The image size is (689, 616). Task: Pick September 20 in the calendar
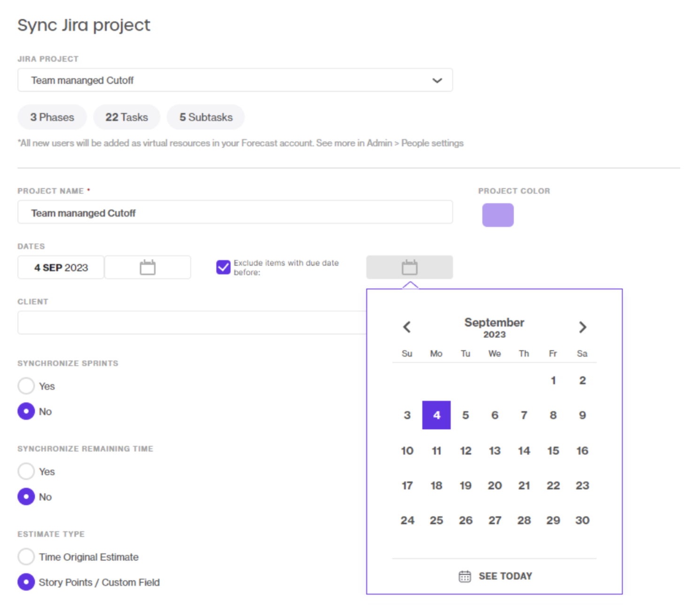[x=495, y=485]
